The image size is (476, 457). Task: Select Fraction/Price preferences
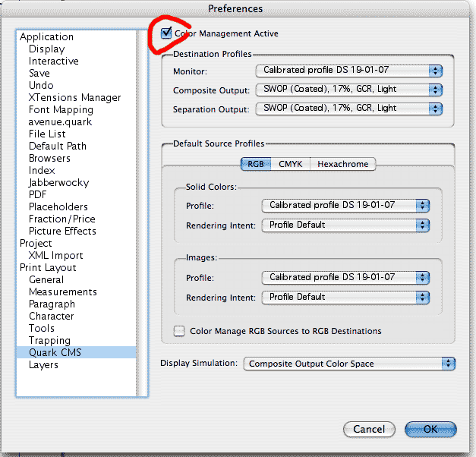77,219
